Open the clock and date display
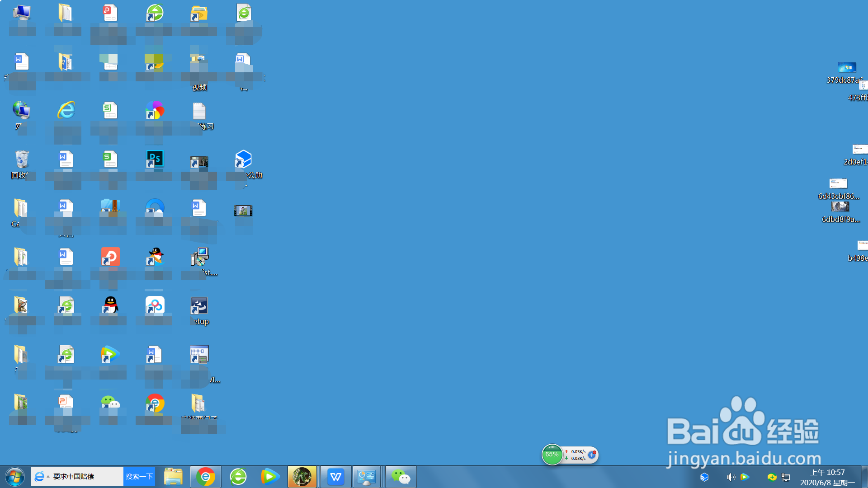The width and height of the screenshot is (868, 488). [827, 477]
